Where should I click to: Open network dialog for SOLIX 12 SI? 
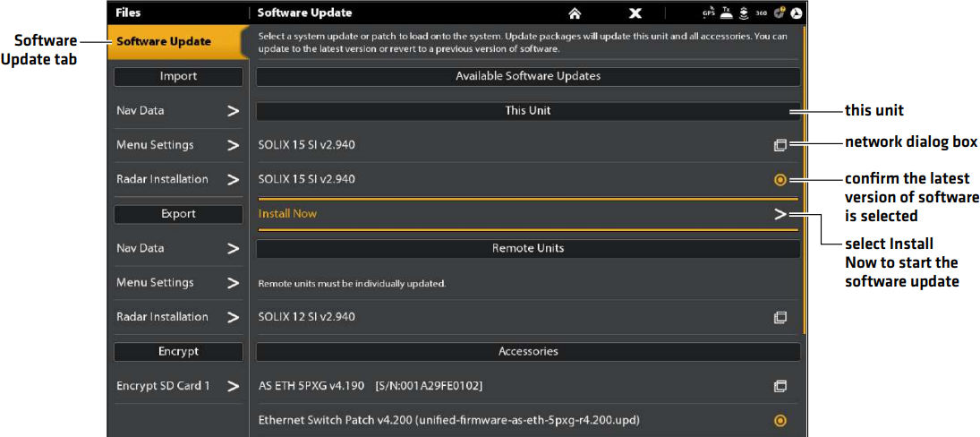780,317
